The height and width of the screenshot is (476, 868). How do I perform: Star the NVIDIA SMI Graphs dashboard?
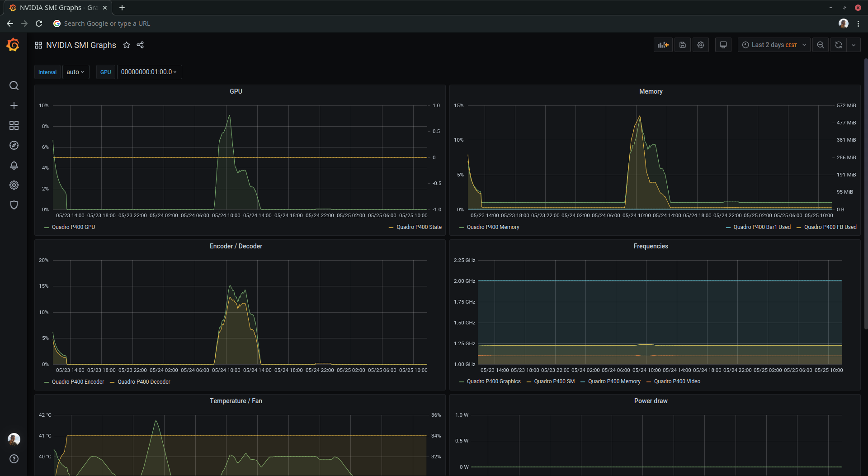coord(127,45)
